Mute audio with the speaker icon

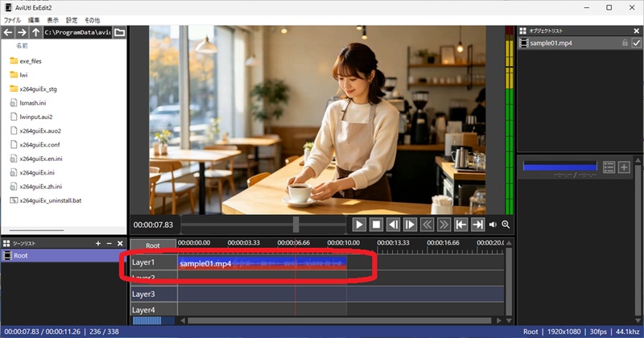click(x=493, y=225)
